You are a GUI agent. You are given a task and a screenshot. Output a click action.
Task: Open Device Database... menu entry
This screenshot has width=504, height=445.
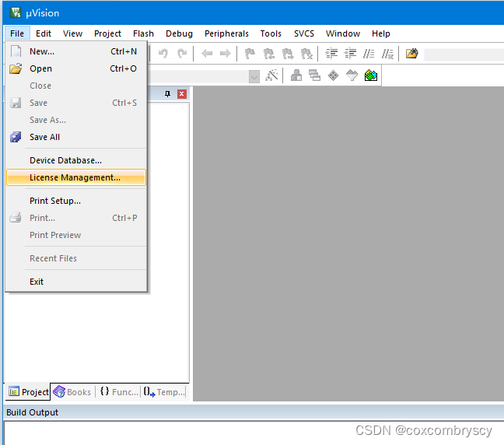pos(76,160)
